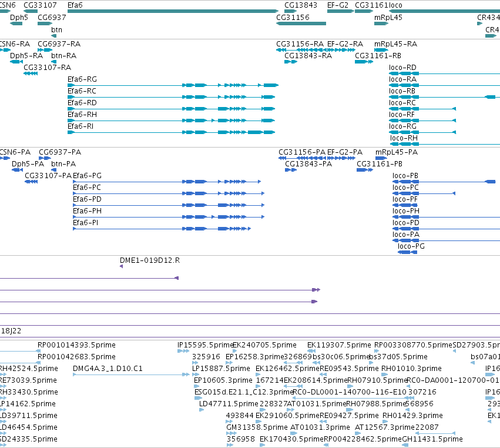Select CG31161-RB transcript label

378,55
